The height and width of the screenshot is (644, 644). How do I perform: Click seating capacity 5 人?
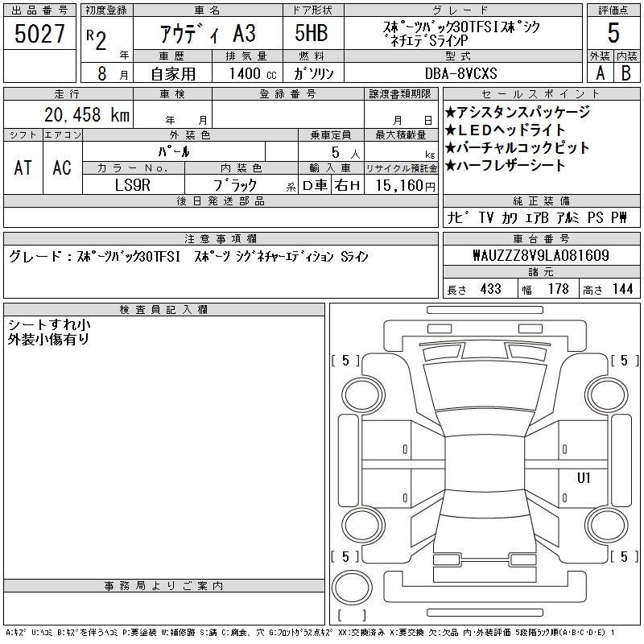(345, 153)
